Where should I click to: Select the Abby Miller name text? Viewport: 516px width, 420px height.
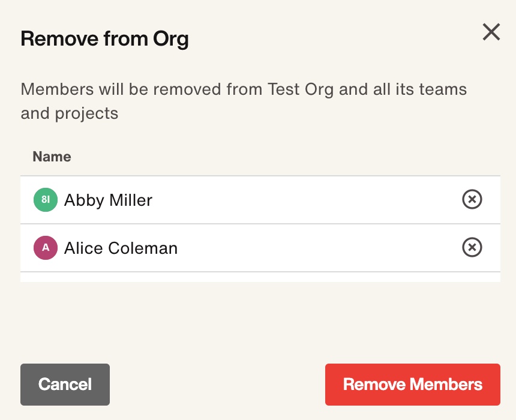point(108,200)
